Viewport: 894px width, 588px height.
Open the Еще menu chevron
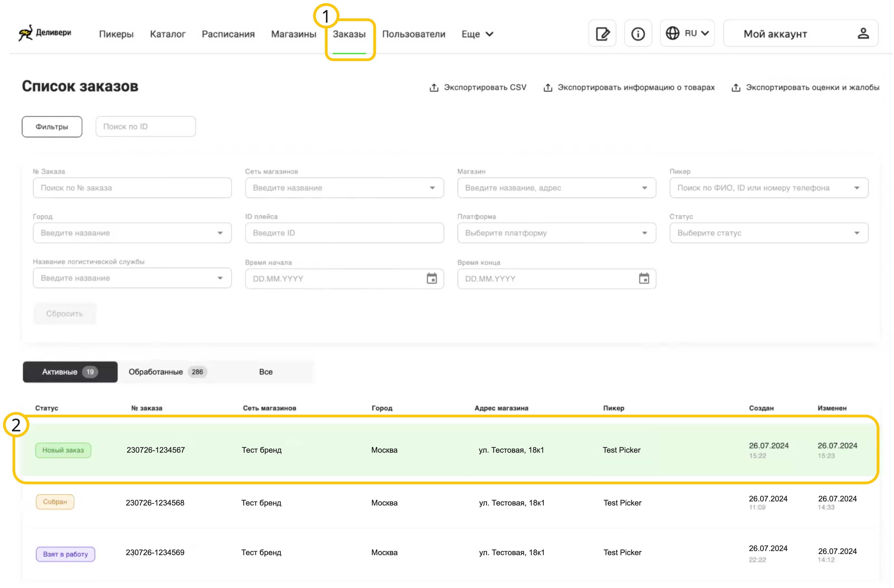pyautogui.click(x=489, y=34)
